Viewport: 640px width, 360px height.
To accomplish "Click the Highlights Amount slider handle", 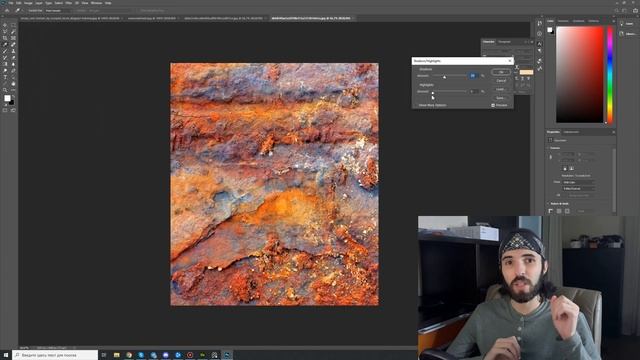I will 433,93.
